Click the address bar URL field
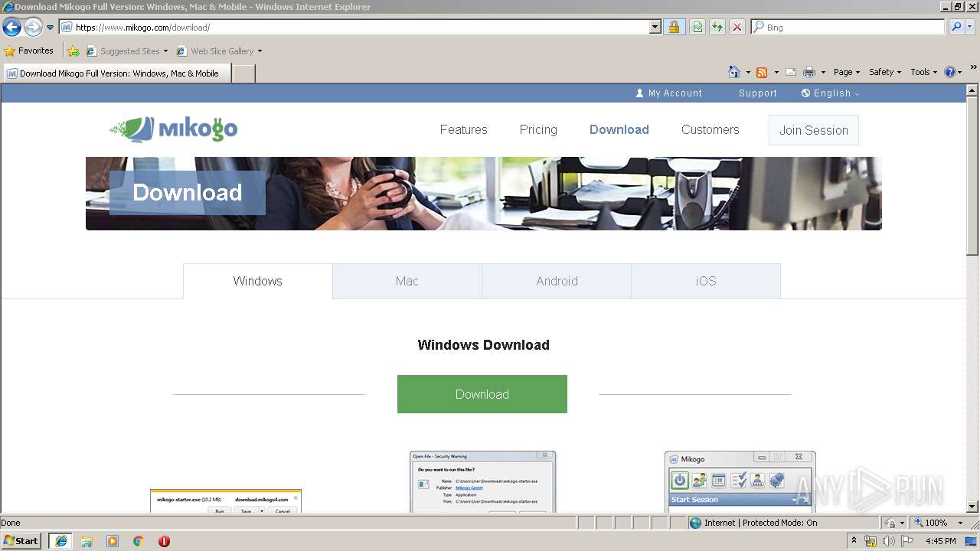This screenshot has height=551, width=980. (354, 28)
